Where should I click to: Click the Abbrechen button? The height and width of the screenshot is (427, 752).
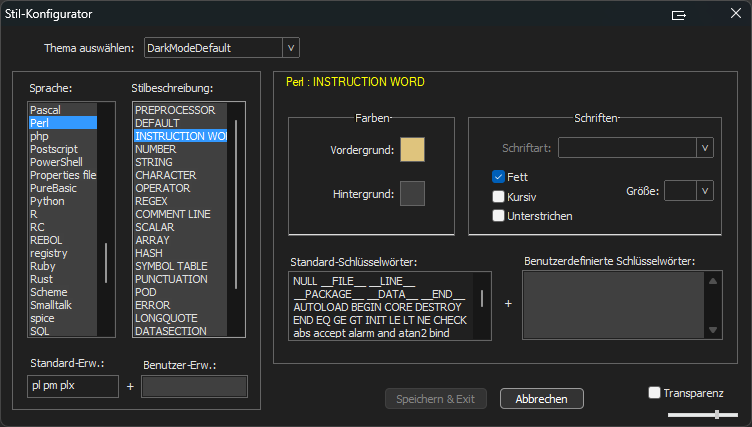tap(541, 399)
